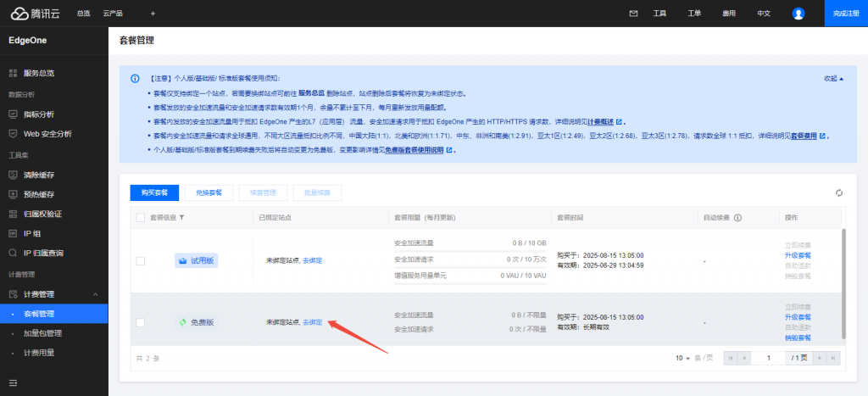
Task: Go to previous page arrow
Action: click(744, 359)
